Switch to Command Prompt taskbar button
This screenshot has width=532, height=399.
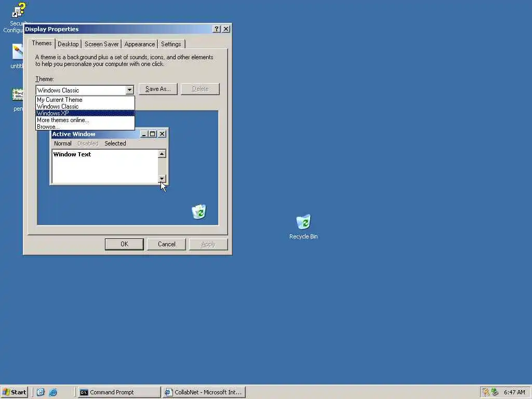tap(119, 392)
